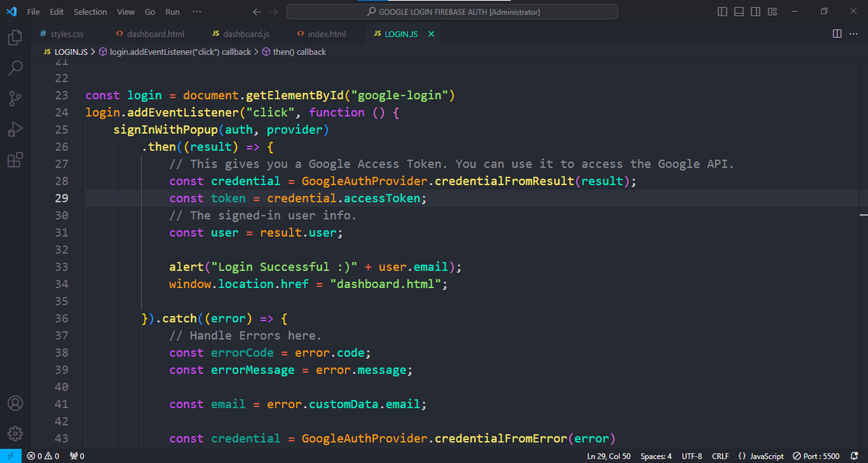Click line number 36 in the gutter
The width and height of the screenshot is (868, 463).
click(61, 318)
